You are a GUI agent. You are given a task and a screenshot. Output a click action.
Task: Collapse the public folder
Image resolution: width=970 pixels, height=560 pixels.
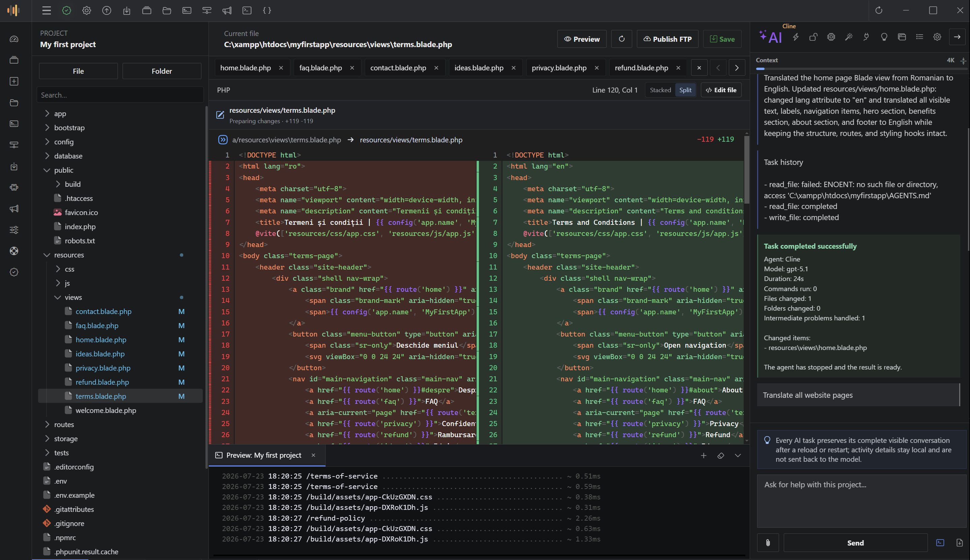pyautogui.click(x=47, y=170)
